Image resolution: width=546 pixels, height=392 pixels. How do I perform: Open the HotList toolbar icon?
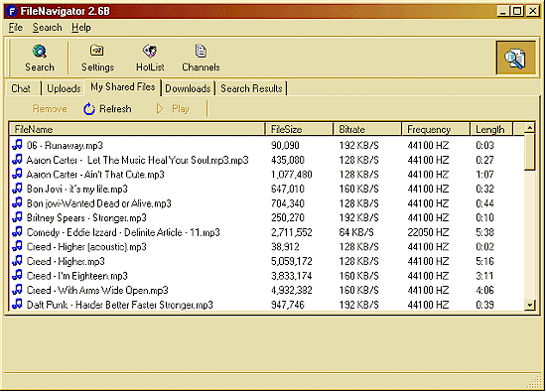[x=150, y=51]
